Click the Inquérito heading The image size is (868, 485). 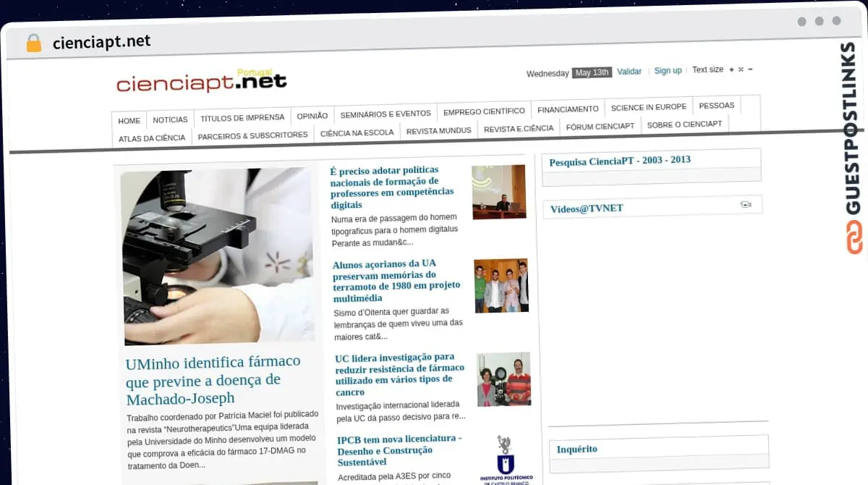[576, 450]
